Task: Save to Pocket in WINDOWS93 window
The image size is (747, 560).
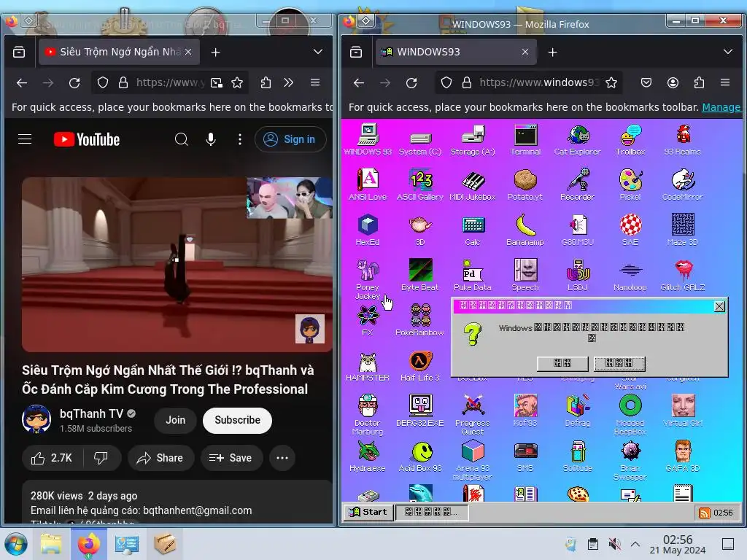Action: (646, 82)
